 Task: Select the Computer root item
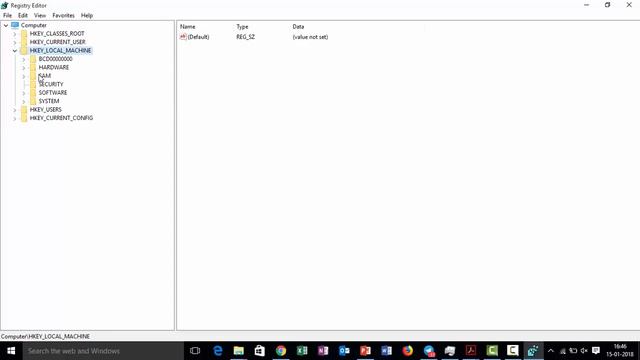(x=33, y=25)
